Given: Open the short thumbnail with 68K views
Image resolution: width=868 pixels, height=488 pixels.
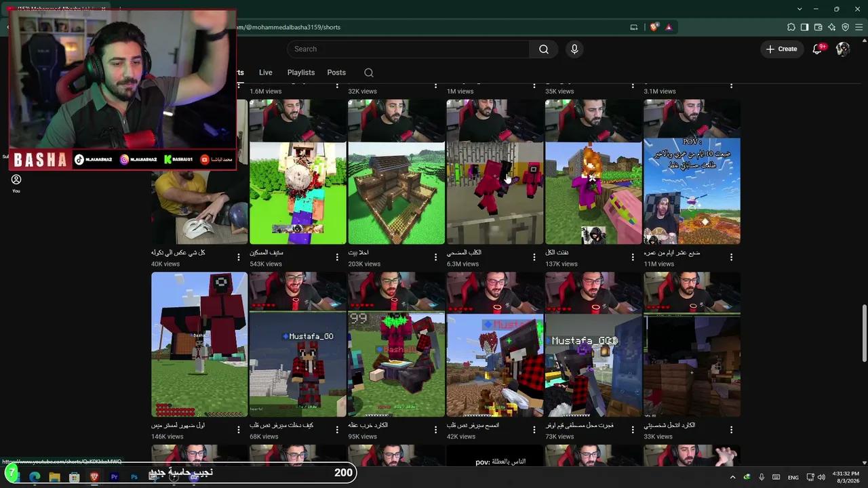Looking at the screenshot, I should click(298, 344).
